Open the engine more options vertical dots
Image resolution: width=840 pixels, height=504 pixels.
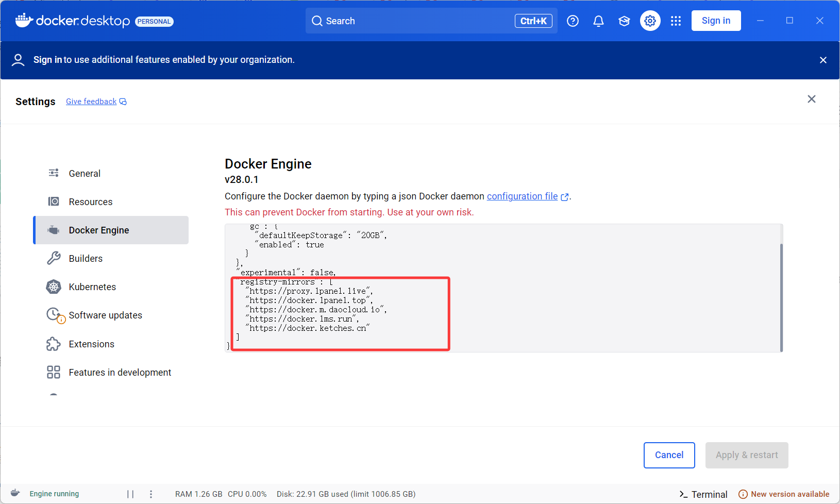151,494
